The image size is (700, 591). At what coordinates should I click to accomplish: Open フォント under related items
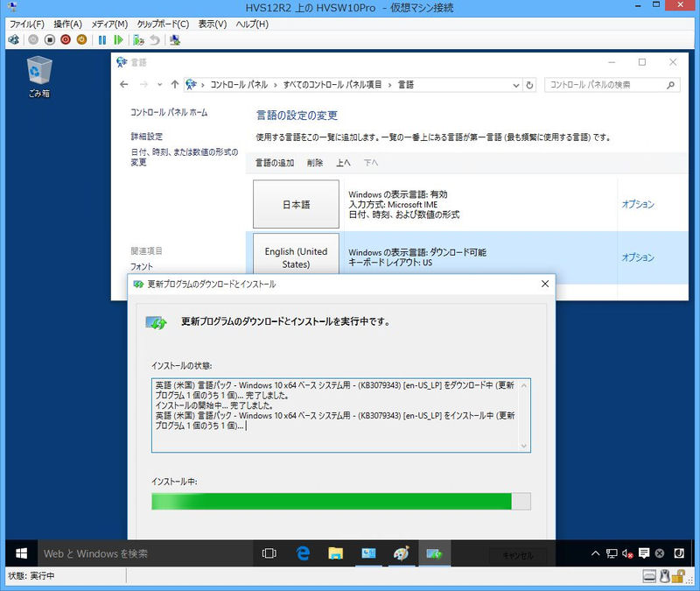point(142,267)
